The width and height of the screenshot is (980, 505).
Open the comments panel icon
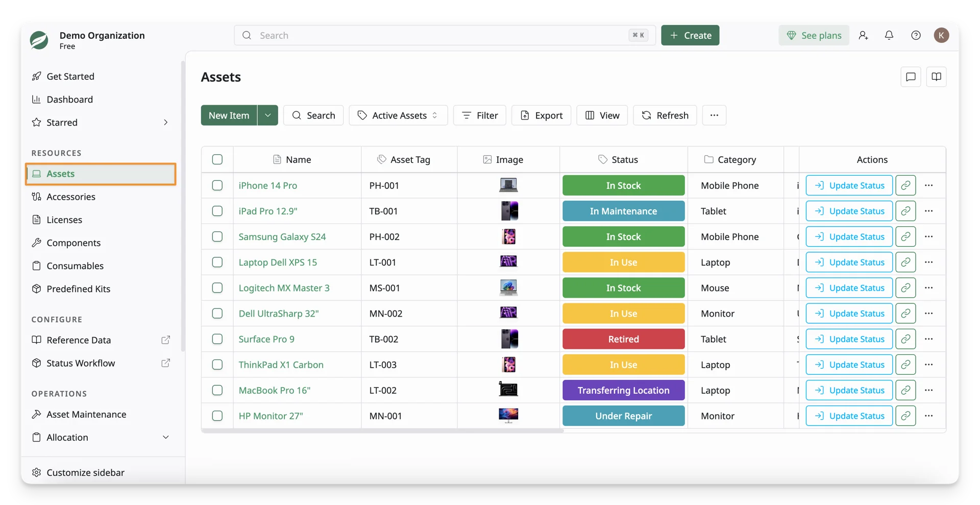point(911,77)
